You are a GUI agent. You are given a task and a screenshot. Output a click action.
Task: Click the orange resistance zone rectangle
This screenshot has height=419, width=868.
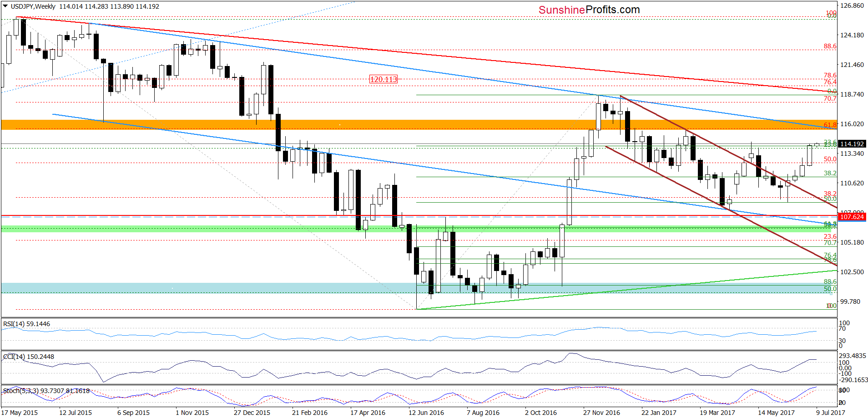click(419, 125)
